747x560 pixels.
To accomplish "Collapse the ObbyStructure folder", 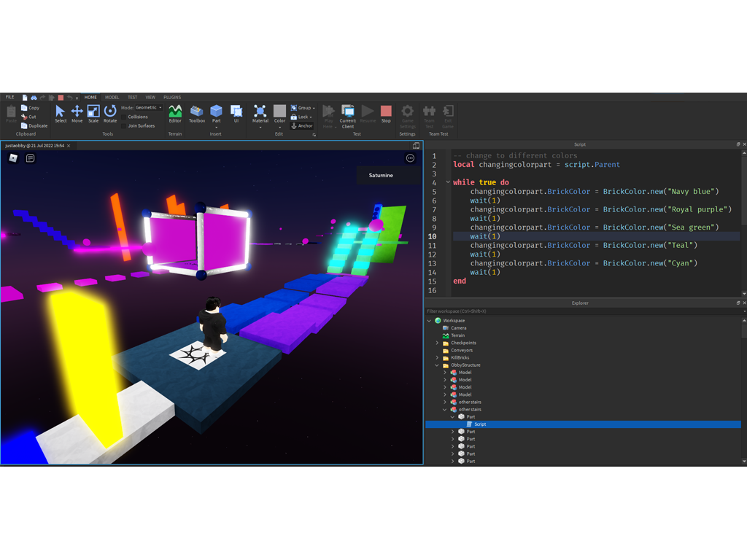I will (437, 365).
